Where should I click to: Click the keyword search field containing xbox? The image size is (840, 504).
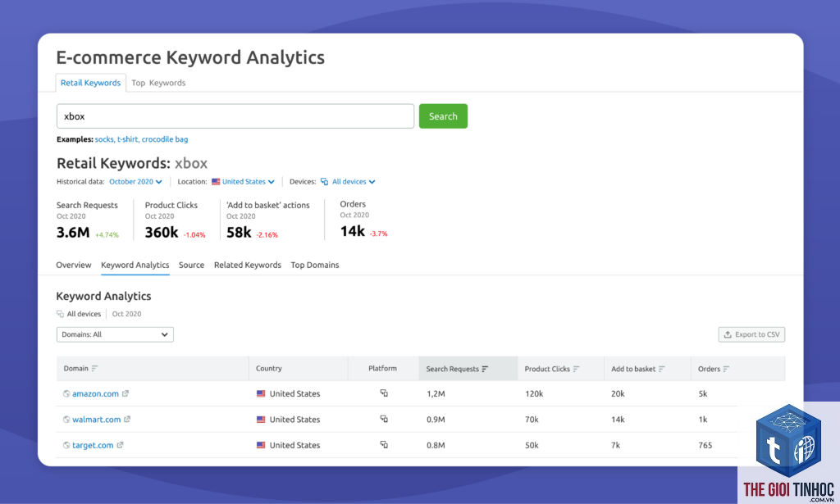pyautogui.click(x=235, y=116)
